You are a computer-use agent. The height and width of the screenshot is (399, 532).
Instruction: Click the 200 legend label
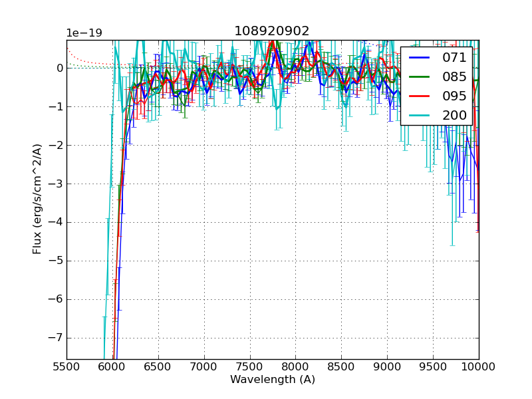[x=454, y=116]
